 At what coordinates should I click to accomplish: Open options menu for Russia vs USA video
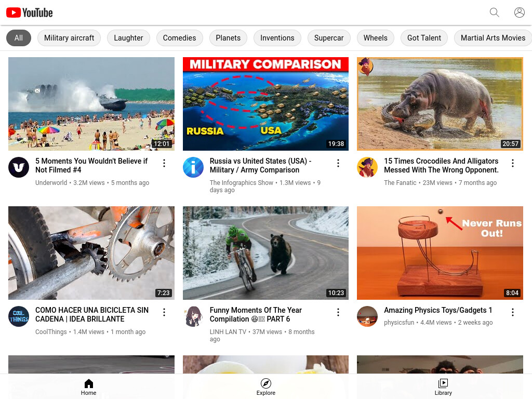click(x=338, y=163)
